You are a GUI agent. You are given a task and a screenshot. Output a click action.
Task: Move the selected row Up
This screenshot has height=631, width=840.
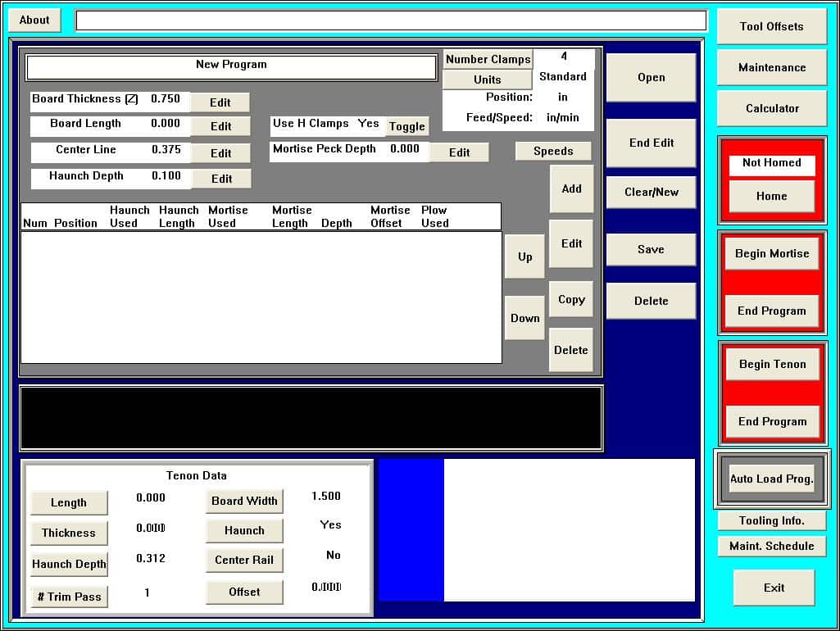[524, 257]
